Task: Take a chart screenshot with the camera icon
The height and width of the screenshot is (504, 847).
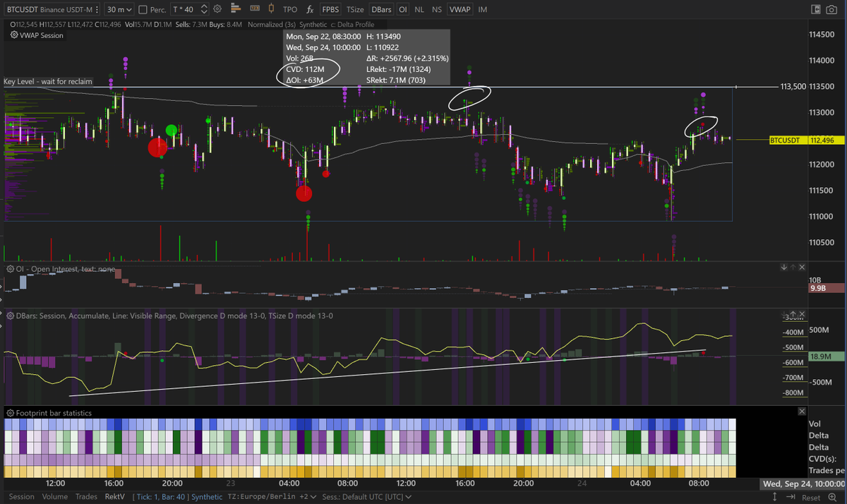Action: [831, 9]
